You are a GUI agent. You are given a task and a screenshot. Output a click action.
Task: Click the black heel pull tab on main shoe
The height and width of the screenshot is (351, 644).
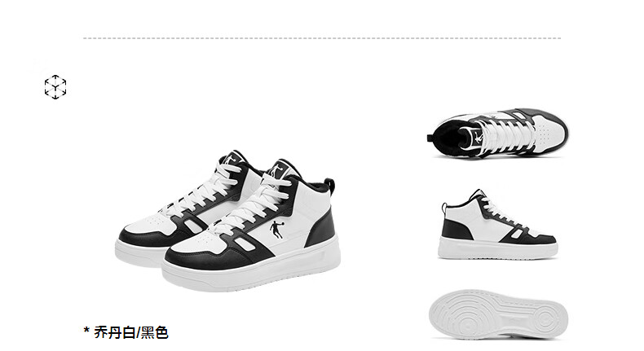click(x=329, y=186)
